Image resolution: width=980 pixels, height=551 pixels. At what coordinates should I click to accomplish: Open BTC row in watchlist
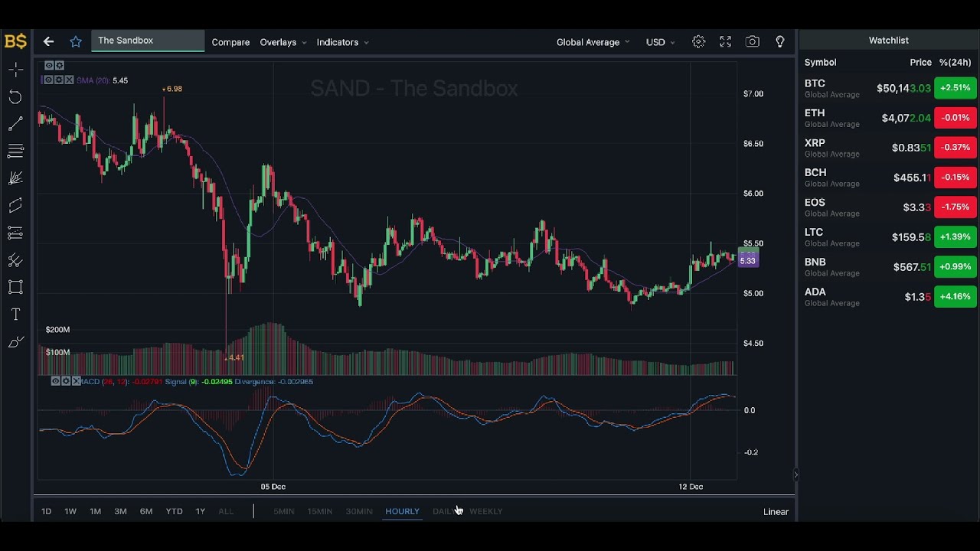click(x=889, y=88)
